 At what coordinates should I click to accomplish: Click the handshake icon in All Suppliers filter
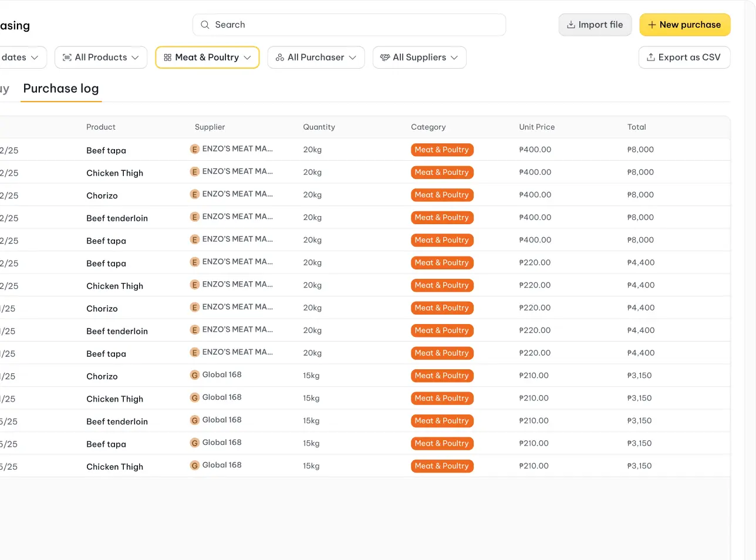[385, 58]
